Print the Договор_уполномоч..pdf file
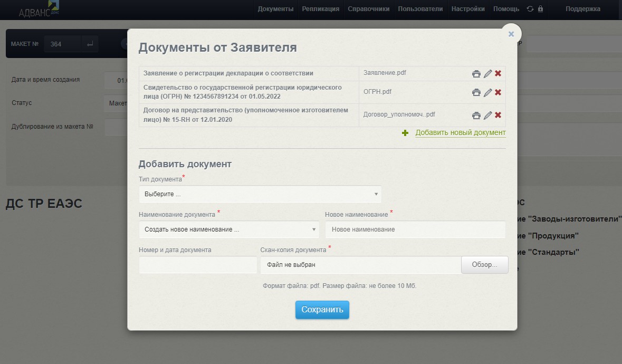Screen dimensions: 622x364 point(476,116)
